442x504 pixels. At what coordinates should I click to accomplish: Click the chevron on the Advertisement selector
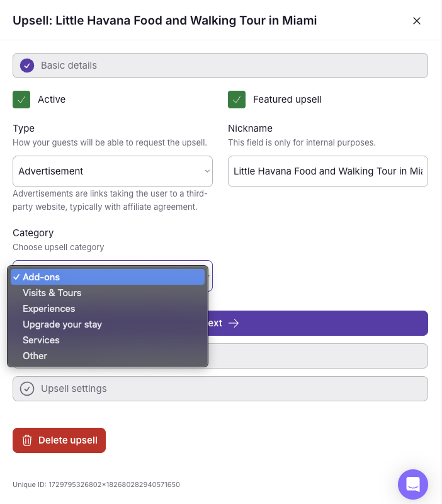[x=207, y=171]
